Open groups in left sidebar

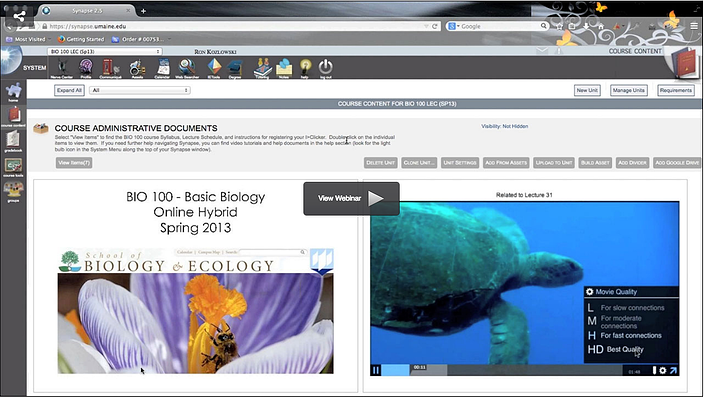13,192
